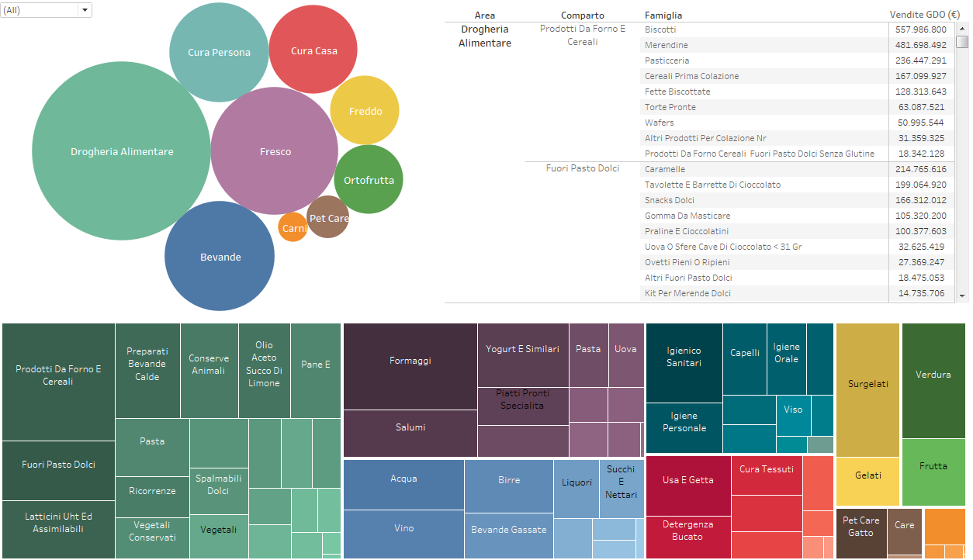Click the Famiglia column header
The height and width of the screenshot is (560, 973).
coord(663,16)
